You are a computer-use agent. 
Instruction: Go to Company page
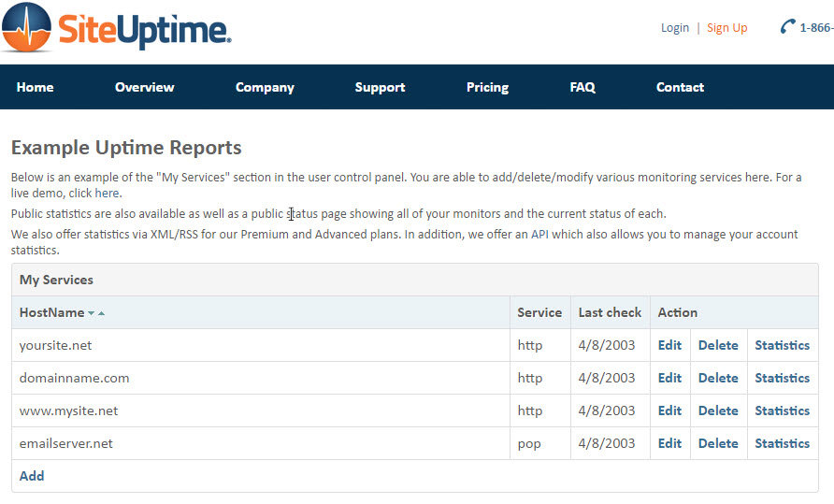coord(265,87)
